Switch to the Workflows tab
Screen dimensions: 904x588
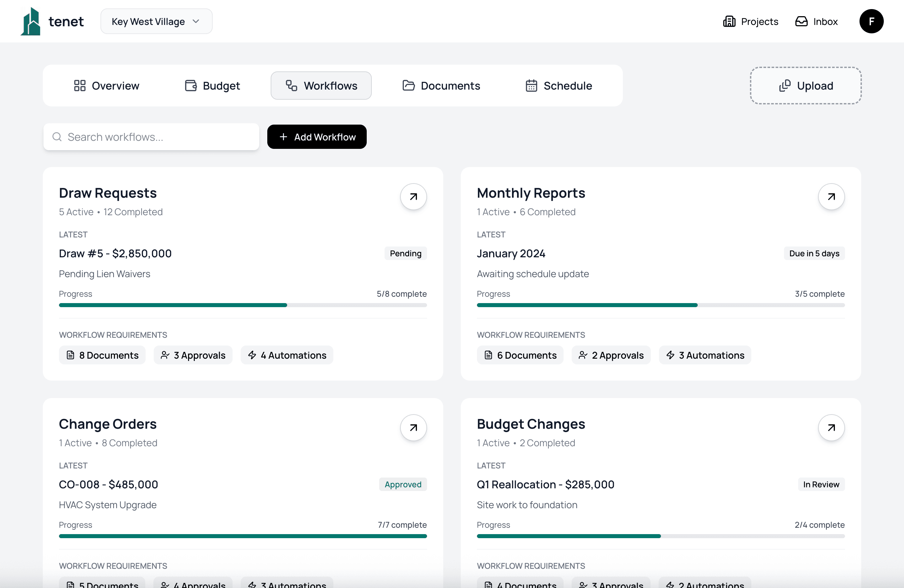(321, 86)
